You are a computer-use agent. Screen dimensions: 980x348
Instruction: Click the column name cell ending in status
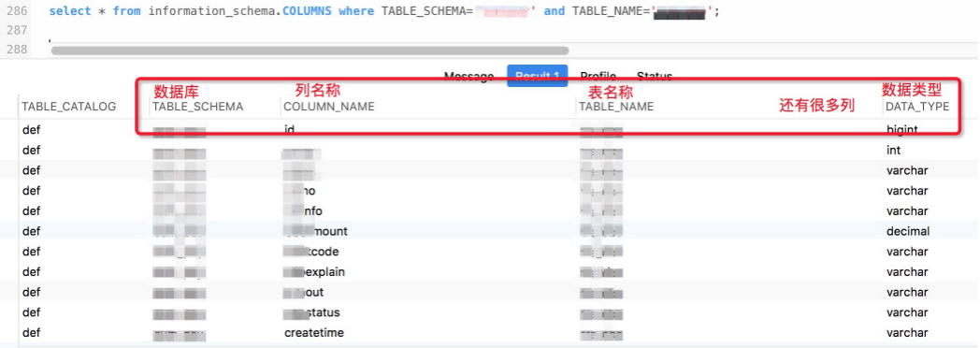point(312,312)
